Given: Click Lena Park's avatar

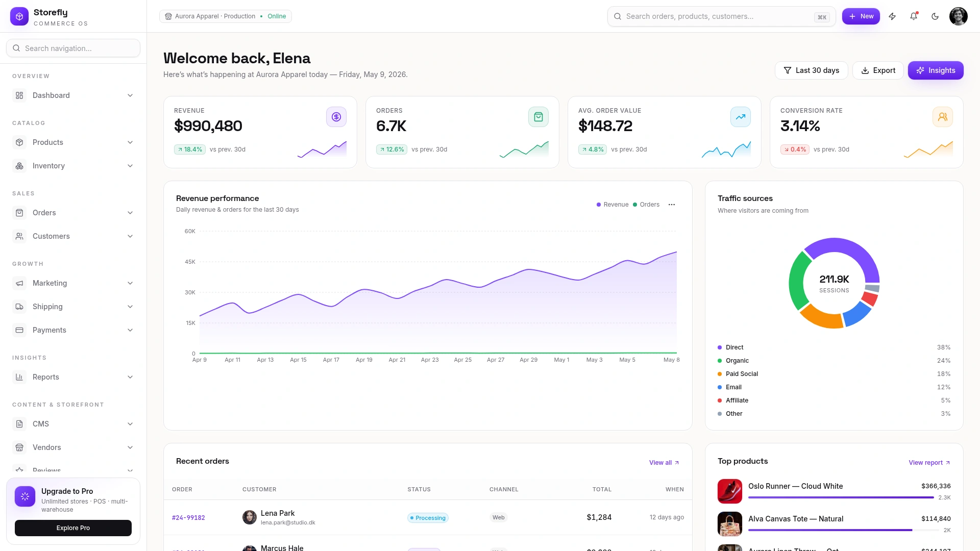Looking at the screenshot, I should [x=250, y=517].
